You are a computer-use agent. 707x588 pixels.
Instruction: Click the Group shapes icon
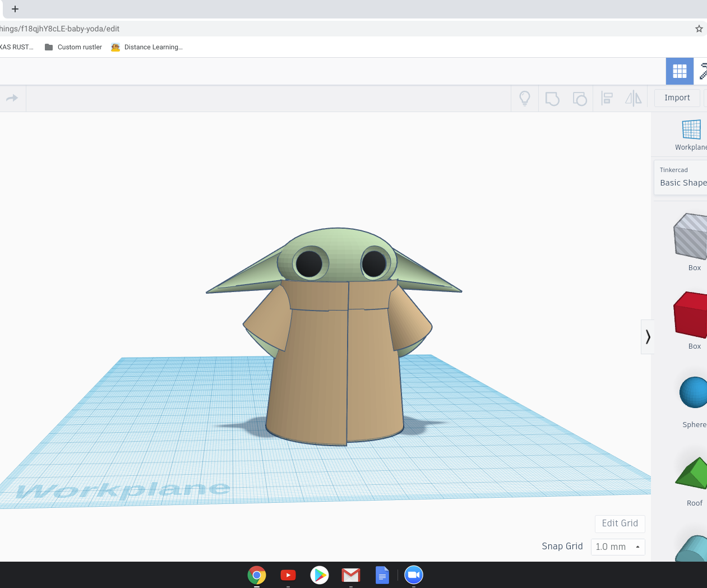click(552, 98)
